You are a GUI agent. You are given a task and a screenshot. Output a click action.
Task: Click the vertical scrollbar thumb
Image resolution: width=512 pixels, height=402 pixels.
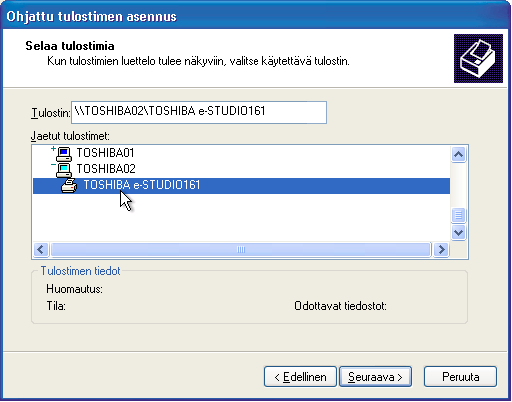click(x=459, y=215)
